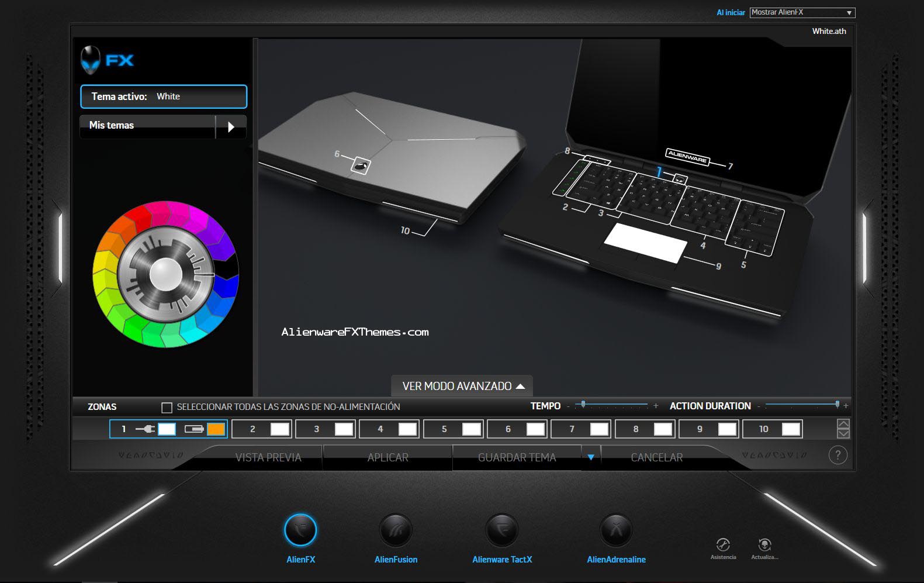Select zone 2 color swatch
The width and height of the screenshot is (924, 583).
(x=280, y=429)
